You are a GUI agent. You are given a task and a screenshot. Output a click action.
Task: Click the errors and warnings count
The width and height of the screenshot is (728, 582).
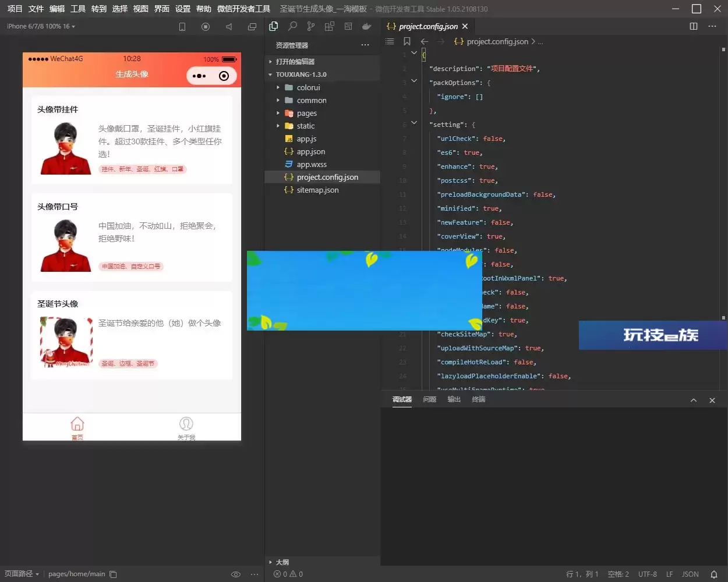point(288,574)
